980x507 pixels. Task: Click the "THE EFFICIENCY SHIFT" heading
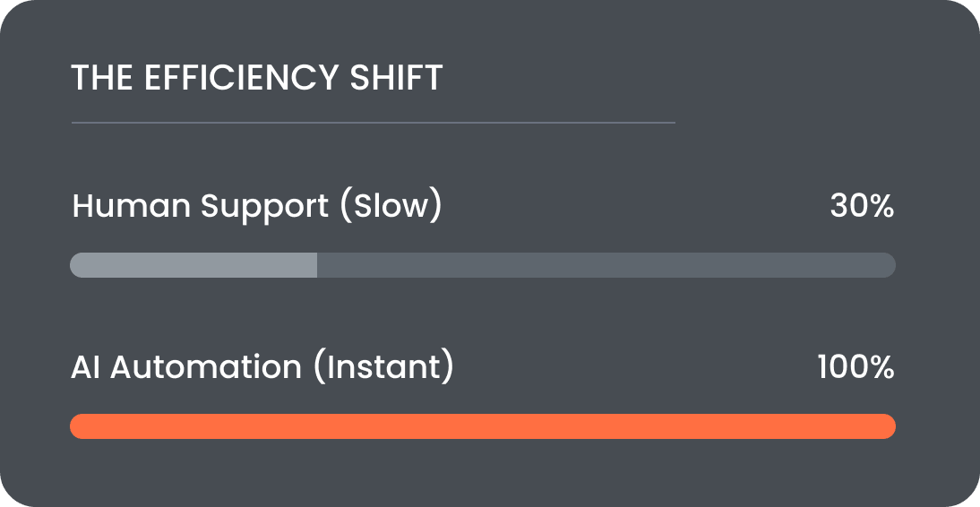pyautogui.click(x=256, y=79)
